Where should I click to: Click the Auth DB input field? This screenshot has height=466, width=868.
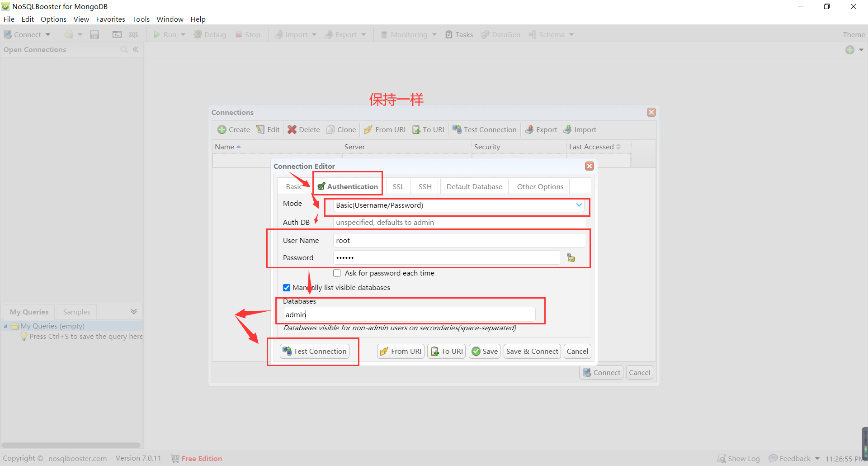[x=459, y=222]
